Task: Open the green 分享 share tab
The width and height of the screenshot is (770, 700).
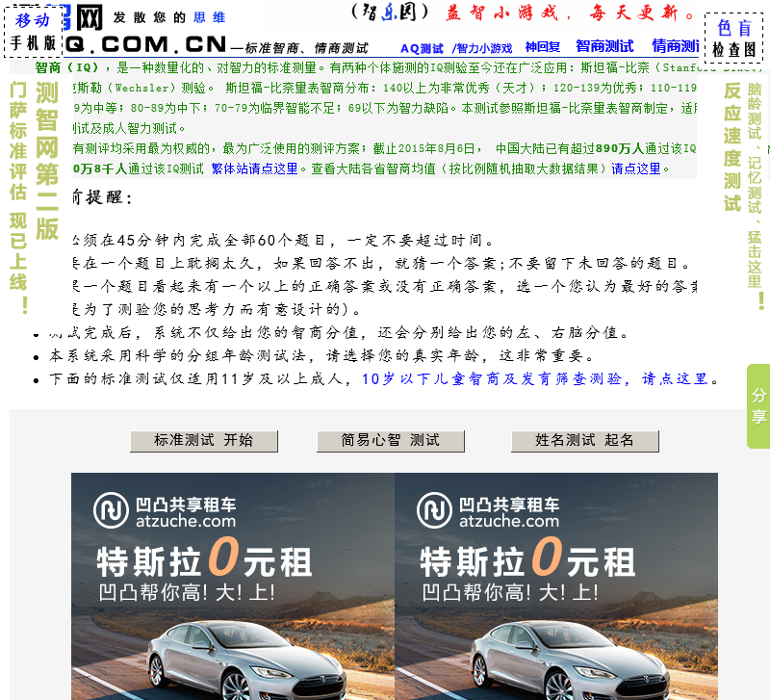Action: 758,405
